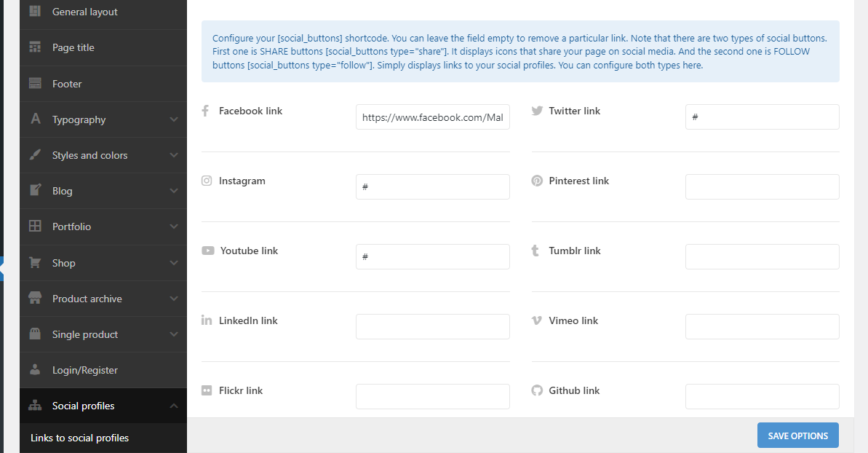Click the Vimeo logo icon
868x453 pixels.
coord(537,320)
